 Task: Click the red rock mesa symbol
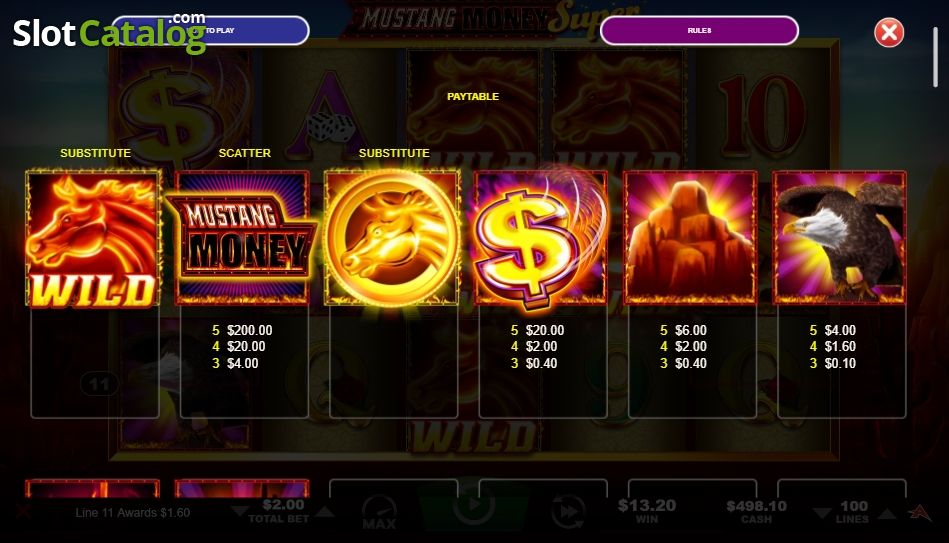click(690, 238)
